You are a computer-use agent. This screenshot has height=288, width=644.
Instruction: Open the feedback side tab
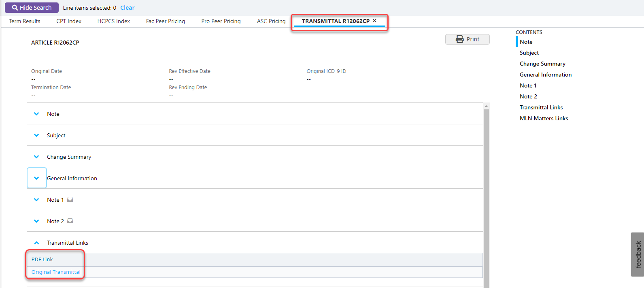click(x=638, y=254)
